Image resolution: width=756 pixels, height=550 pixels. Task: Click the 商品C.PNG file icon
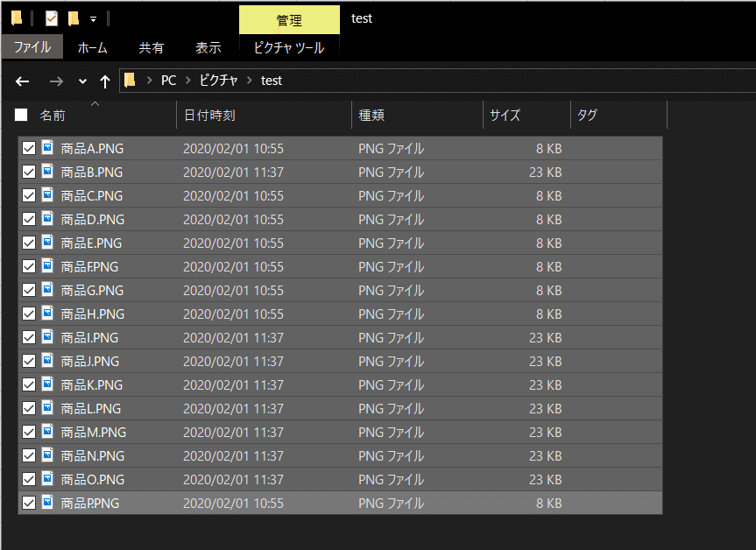[x=47, y=194]
